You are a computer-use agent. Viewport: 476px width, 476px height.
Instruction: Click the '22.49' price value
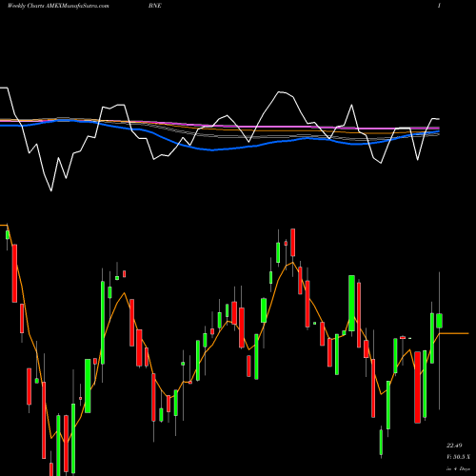click(454, 446)
